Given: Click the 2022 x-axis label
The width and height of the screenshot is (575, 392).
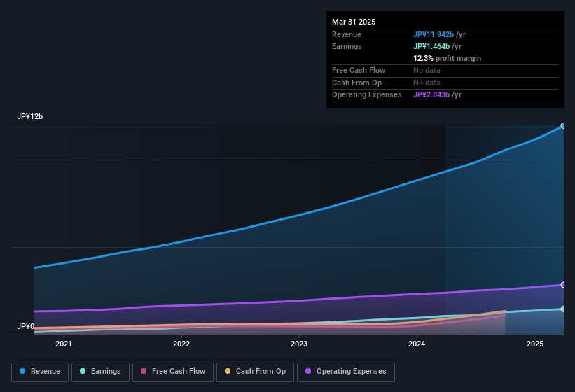Looking at the screenshot, I should pyautogui.click(x=181, y=344).
